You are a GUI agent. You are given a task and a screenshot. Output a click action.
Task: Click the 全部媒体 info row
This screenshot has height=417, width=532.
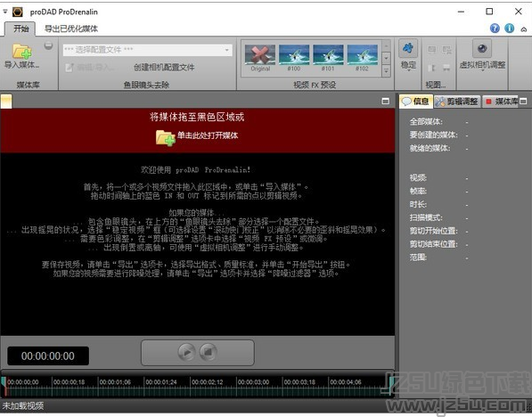coord(438,121)
